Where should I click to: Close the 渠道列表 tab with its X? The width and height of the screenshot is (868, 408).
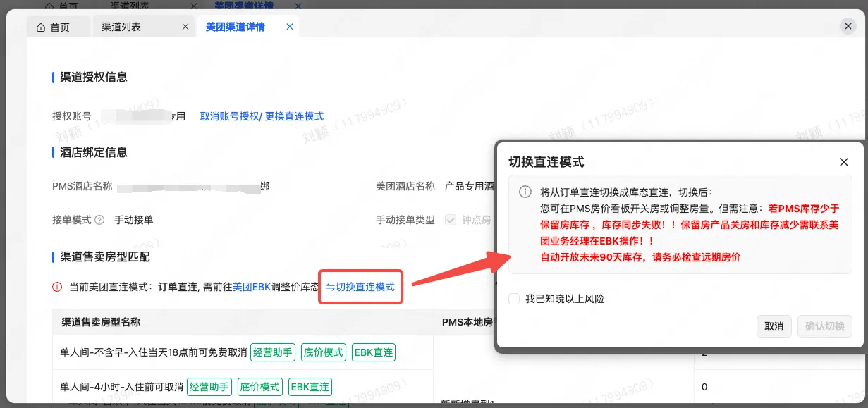pos(185,27)
